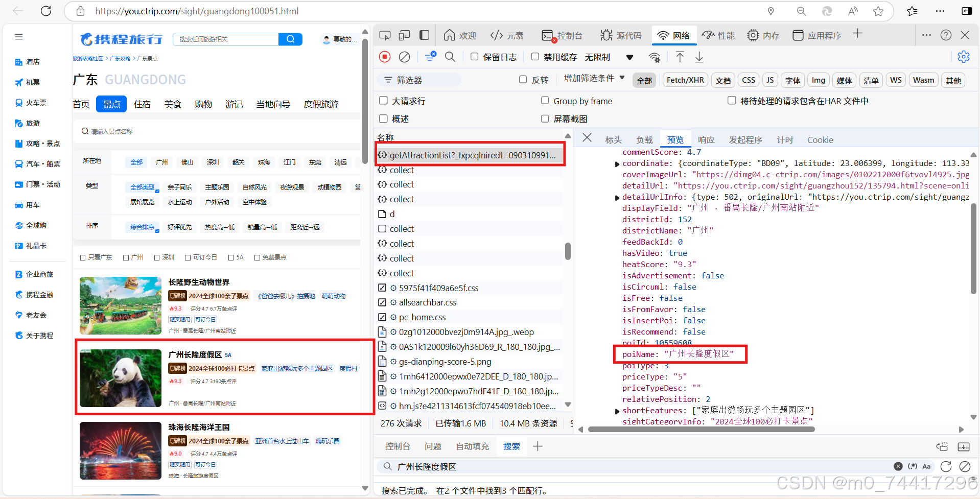Select the getAttractionList request row
Screen dimensions: 980x499
click(471, 155)
